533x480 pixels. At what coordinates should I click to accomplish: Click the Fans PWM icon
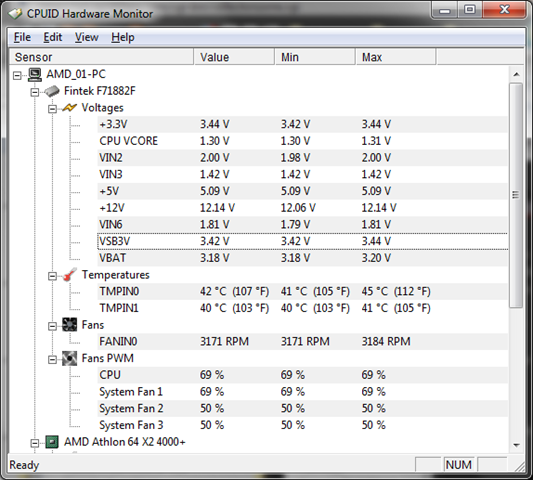pos(70,358)
